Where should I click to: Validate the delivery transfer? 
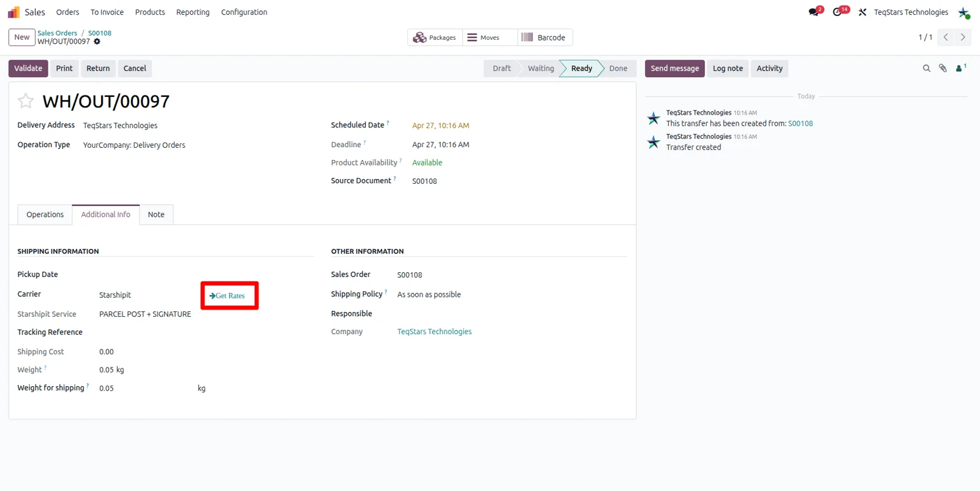click(x=28, y=69)
